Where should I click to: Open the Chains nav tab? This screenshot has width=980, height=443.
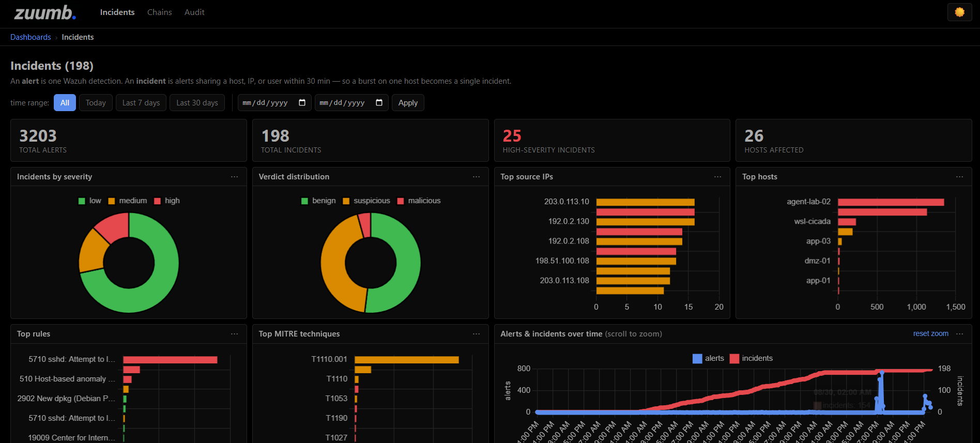[160, 12]
